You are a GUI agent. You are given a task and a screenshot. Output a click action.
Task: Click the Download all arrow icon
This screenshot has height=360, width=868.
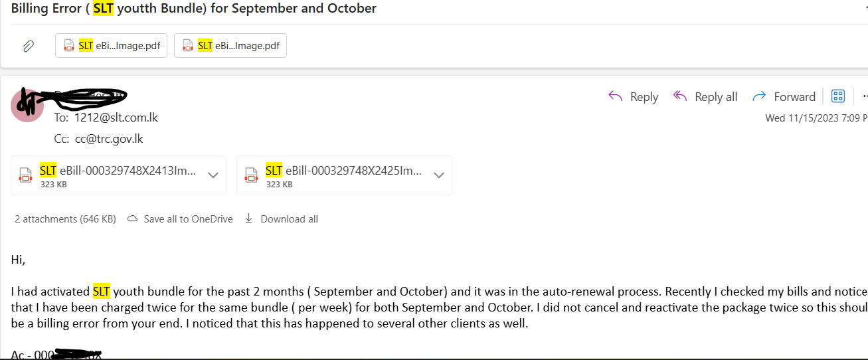pos(249,219)
